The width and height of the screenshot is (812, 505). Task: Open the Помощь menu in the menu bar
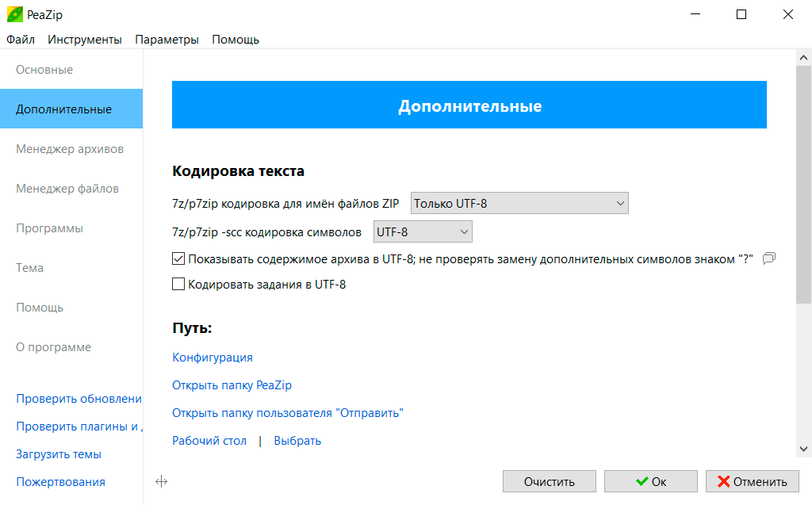(236, 40)
